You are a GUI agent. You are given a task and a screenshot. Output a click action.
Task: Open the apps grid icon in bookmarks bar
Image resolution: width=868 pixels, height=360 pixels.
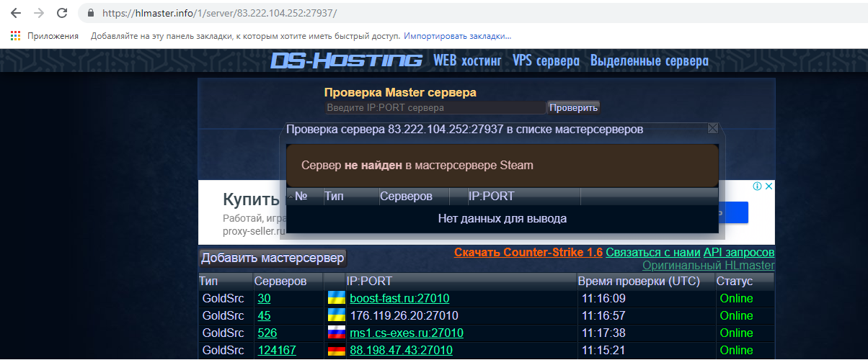point(15,35)
